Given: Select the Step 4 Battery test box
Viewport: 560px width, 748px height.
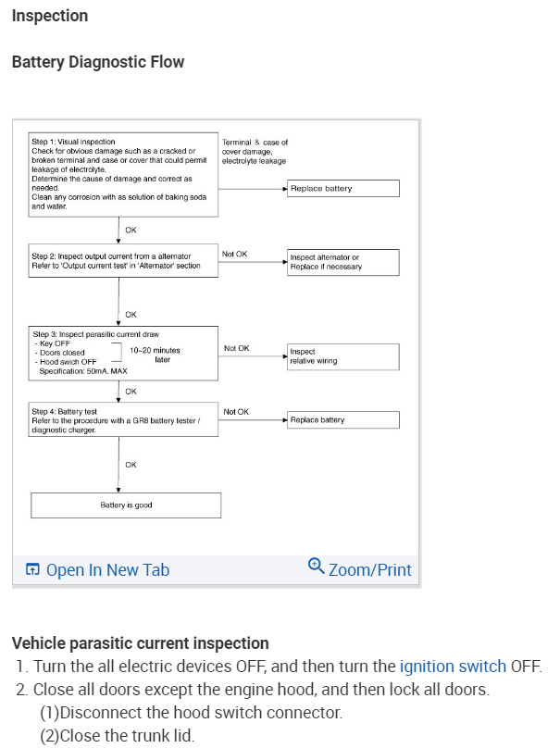Looking at the screenshot, I should [x=122, y=420].
